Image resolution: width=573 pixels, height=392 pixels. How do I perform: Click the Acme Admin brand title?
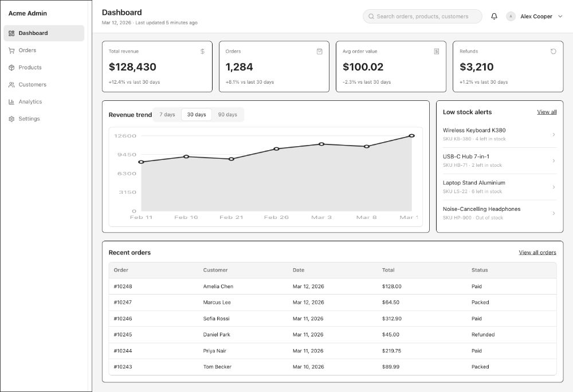pyautogui.click(x=28, y=13)
